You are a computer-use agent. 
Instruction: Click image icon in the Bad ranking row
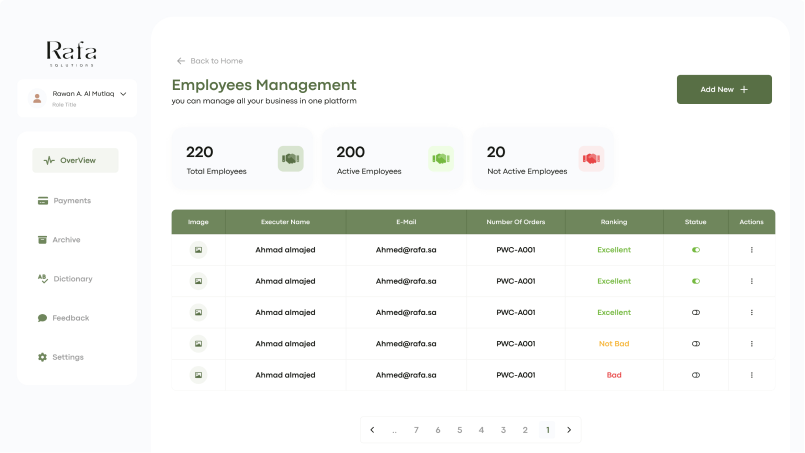pos(198,375)
